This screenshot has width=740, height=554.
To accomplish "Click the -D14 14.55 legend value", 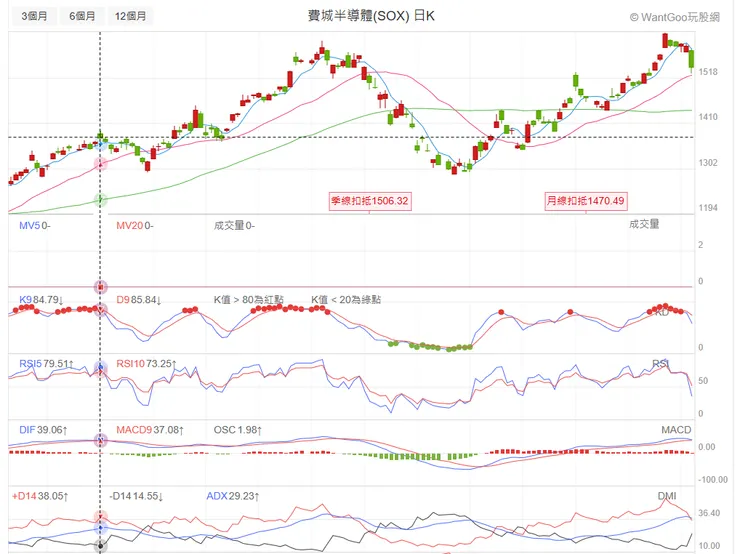I will [136, 496].
